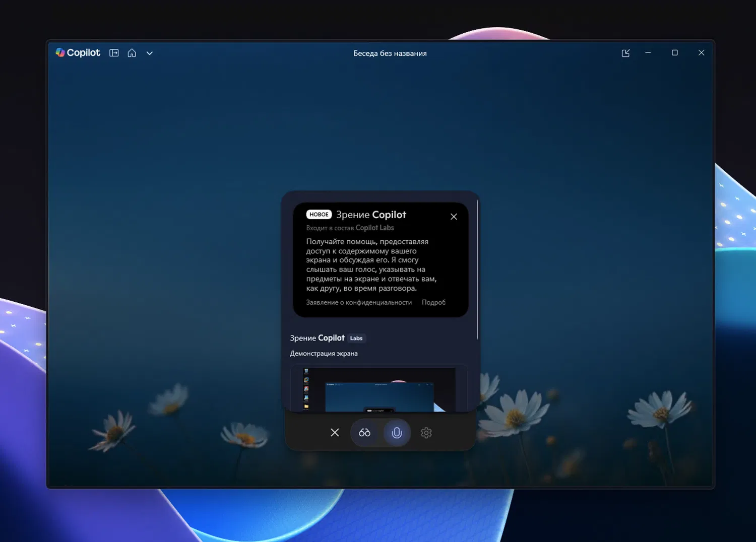Expand the chevron dropdown beside the home icon

point(150,53)
